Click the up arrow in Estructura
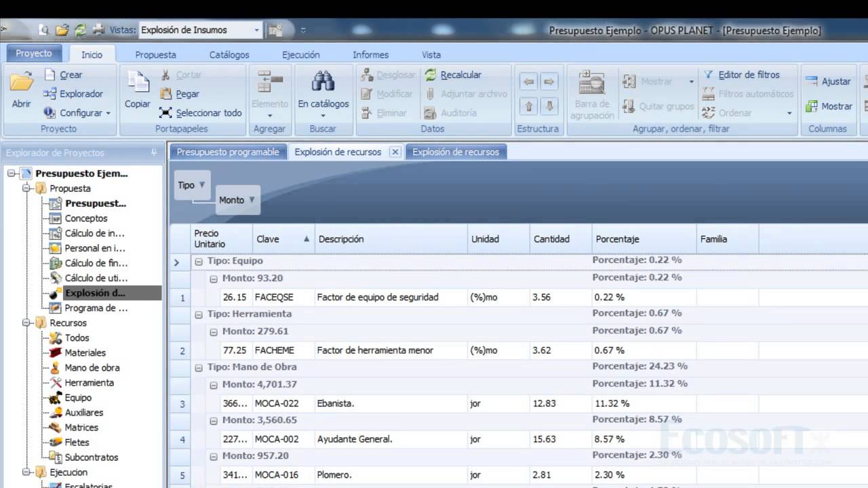This screenshot has height=488, width=868. (x=529, y=106)
